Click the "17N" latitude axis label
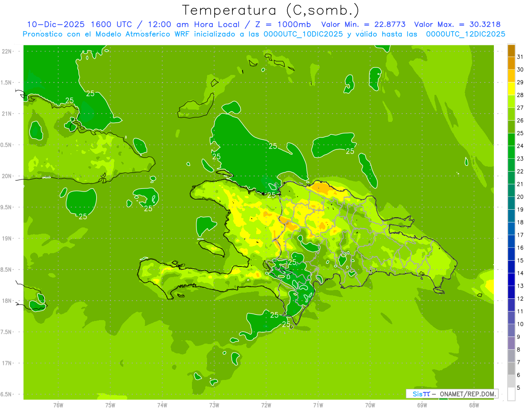Image resolution: width=532 pixels, height=411 pixels. pos(7,363)
